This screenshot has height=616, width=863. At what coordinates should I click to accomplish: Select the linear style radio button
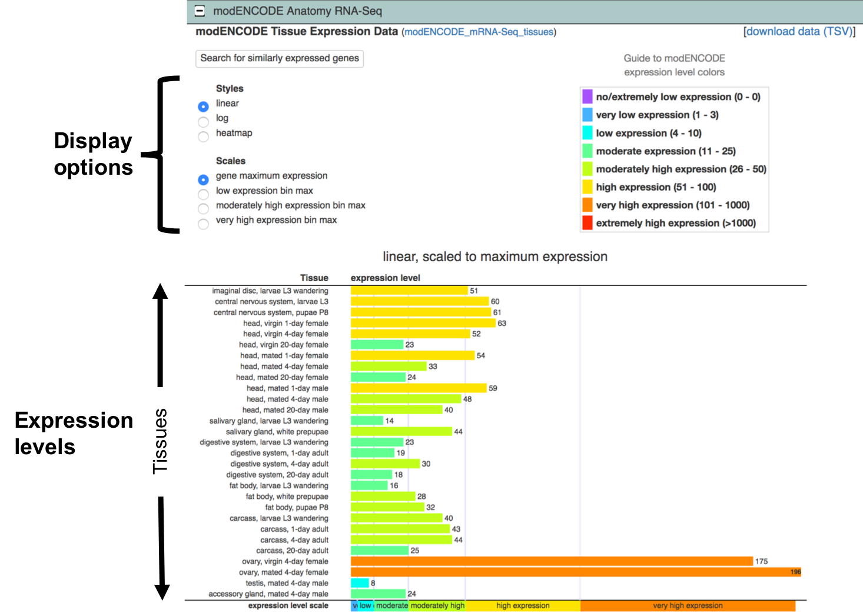203,106
